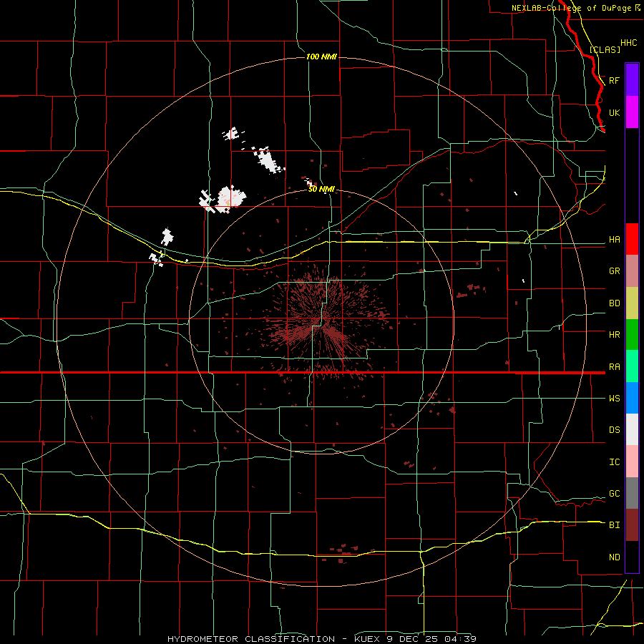The image size is (644, 644).
Task: Click the '100 NMI' range ring label
Action: [321, 57]
